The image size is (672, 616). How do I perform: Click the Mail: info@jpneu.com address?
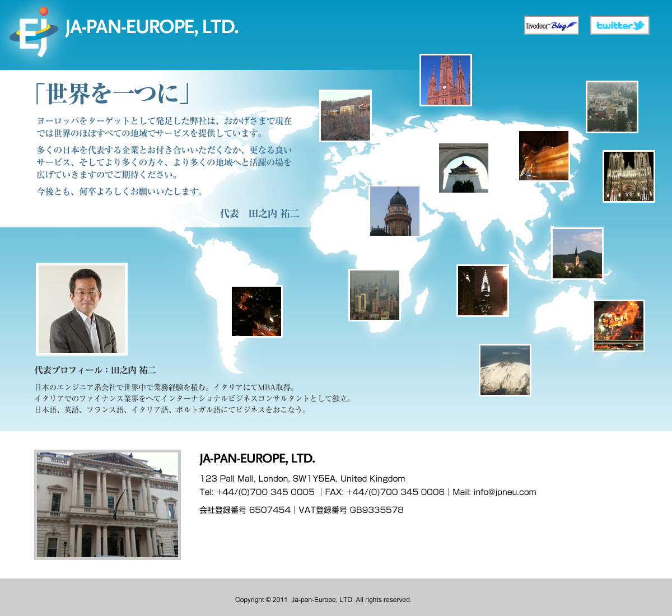[494, 492]
